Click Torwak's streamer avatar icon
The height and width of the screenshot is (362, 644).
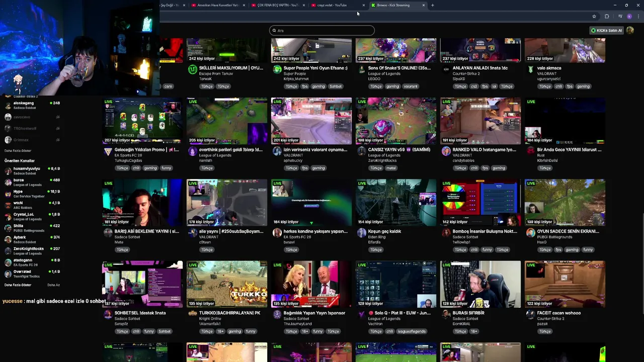(x=192, y=70)
